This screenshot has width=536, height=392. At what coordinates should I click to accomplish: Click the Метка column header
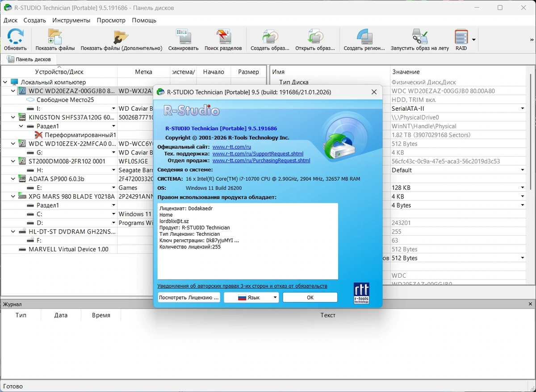point(144,72)
